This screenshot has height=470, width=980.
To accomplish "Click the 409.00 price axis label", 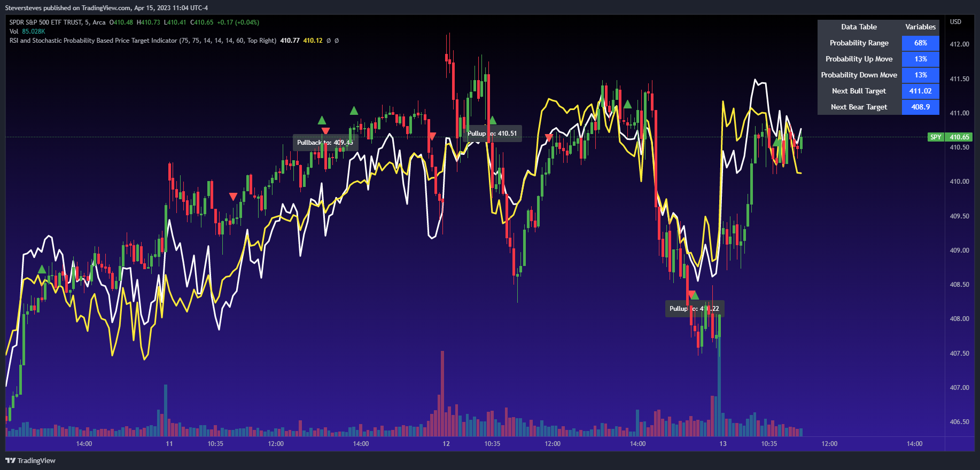I will pos(959,250).
